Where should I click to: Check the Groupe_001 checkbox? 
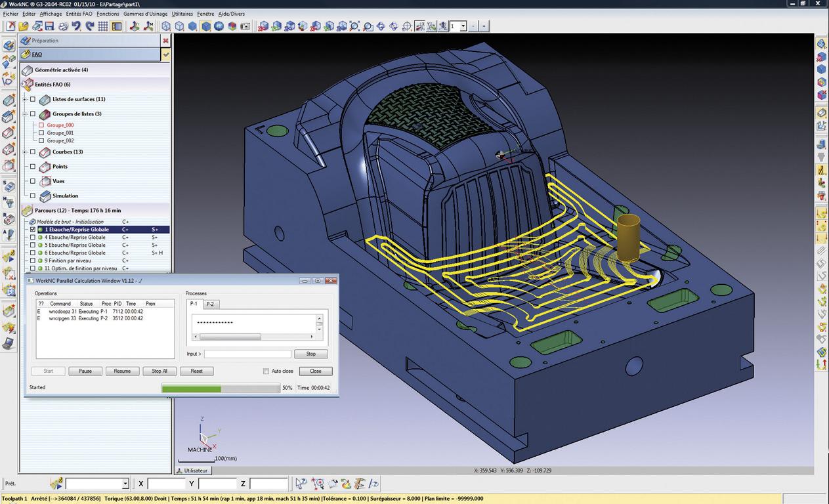42,133
